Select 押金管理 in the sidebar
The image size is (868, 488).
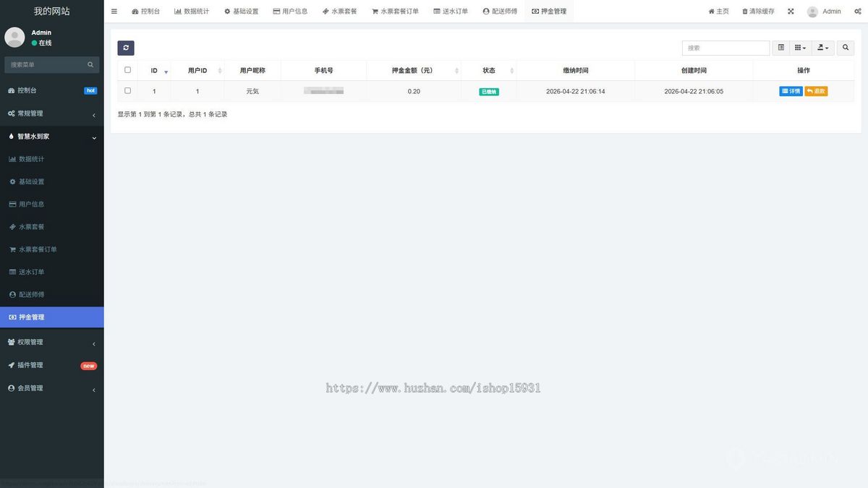(52, 317)
